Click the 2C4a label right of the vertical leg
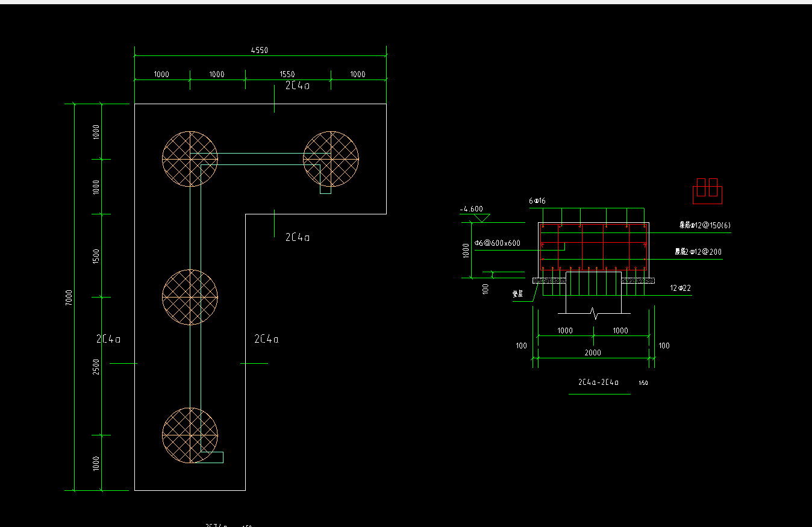Image resolution: width=812 pixels, height=527 pixels. [267, 339]
